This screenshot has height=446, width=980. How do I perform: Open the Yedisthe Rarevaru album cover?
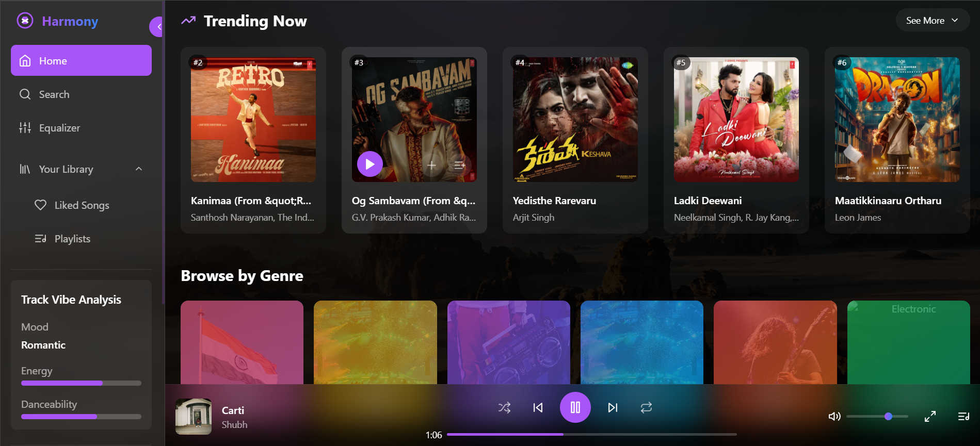point(575,120)
